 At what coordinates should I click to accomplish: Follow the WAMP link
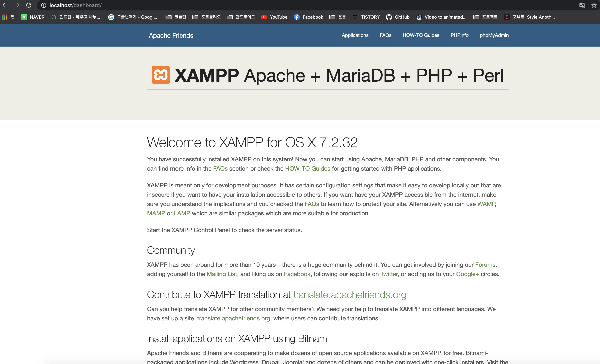click(486, 204)
